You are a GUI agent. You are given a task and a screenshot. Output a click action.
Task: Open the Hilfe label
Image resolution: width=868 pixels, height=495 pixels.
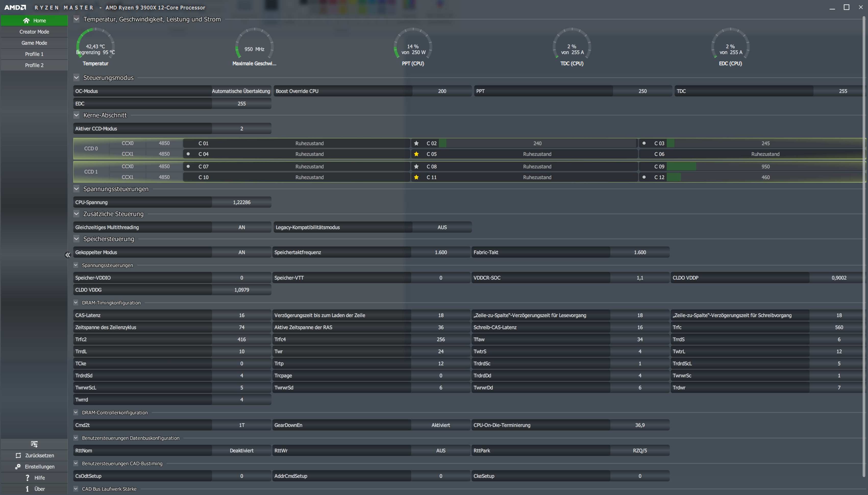(40, 478)
